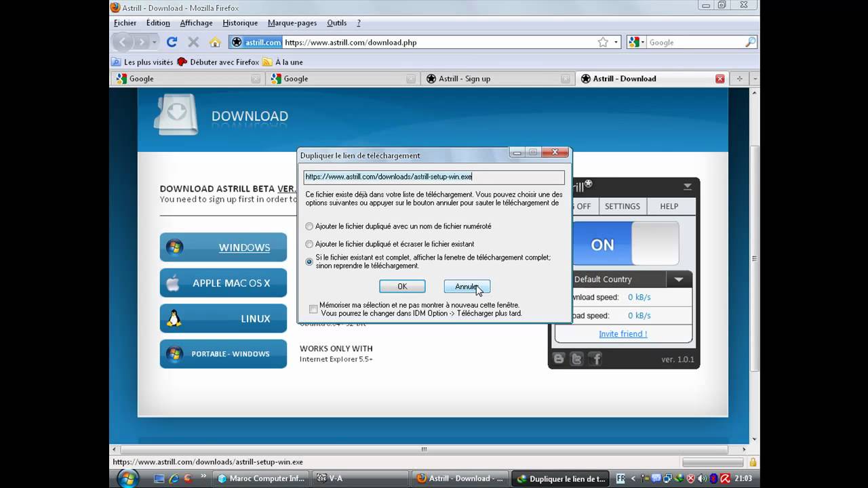Open SETTINGS in the Astrill widget
The width and height of the screenshot is (868, 488).
point(622,206)
